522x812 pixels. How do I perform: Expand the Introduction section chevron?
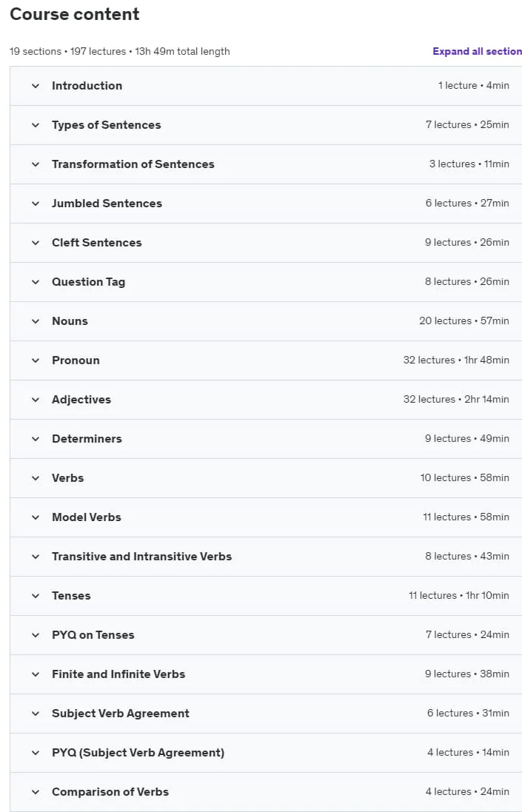[36, 86]
